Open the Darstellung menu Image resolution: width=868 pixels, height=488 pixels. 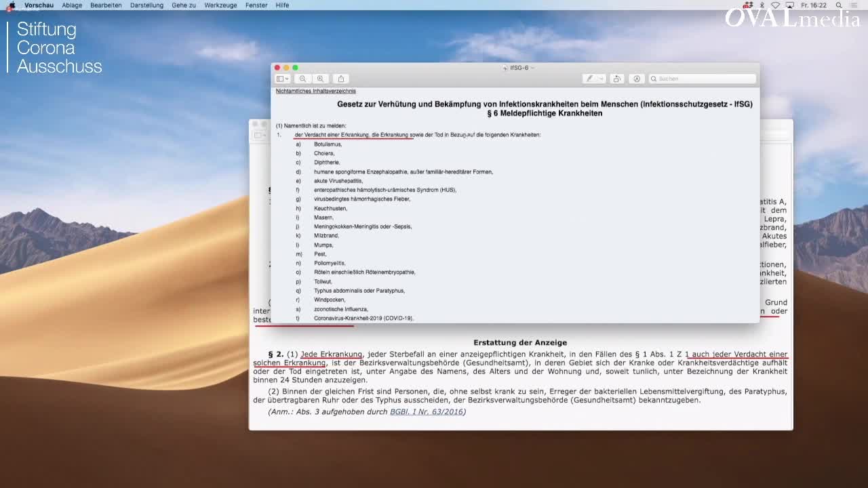pyautogui.click(x=147, y=5)
